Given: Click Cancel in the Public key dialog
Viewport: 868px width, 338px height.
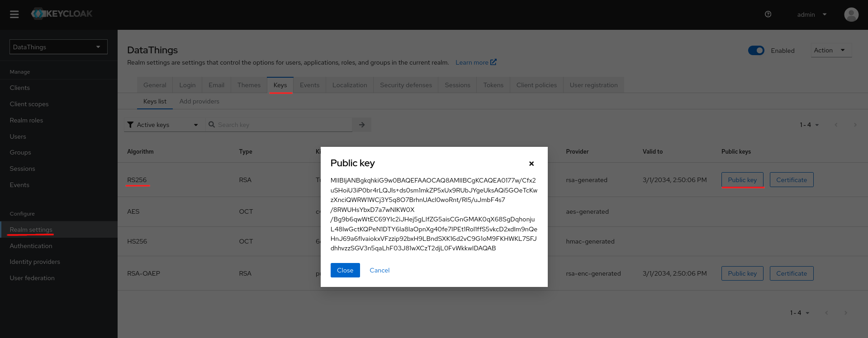Looking at the screenshot, I should pos(379,270).
